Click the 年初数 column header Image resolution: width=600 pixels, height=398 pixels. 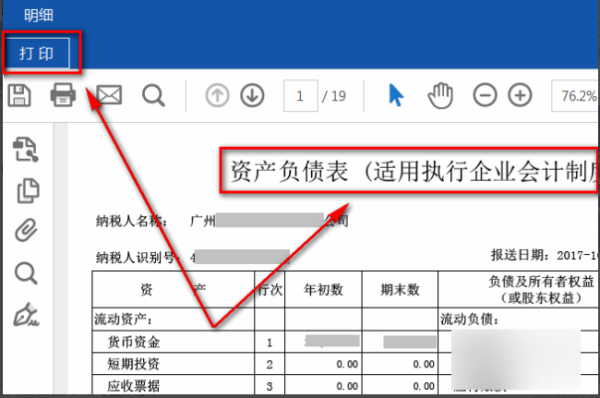pyautogui.click(x=323, y=290)
